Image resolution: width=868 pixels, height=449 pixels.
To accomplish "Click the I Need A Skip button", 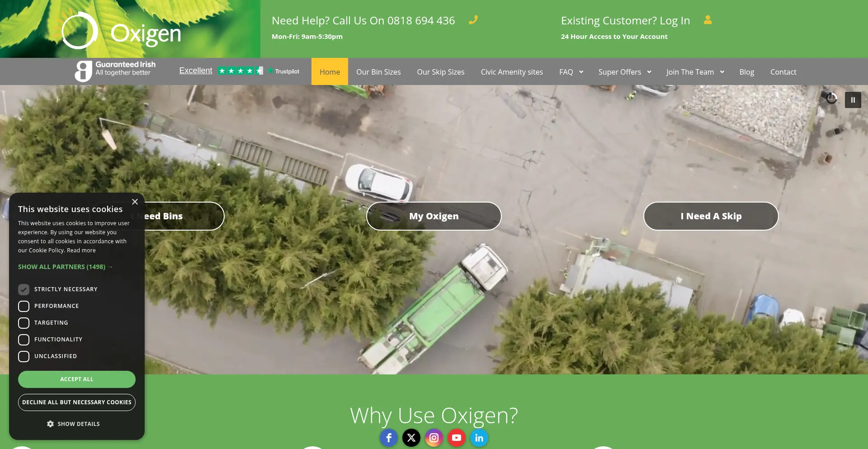I will coord(711,216).
